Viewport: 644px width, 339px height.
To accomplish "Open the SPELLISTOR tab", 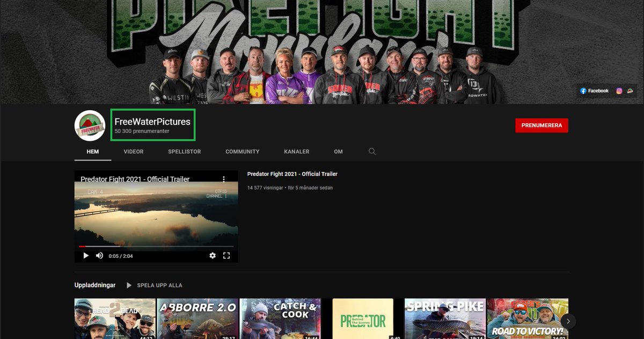I will pyautogui.click(x=184, y=152).
